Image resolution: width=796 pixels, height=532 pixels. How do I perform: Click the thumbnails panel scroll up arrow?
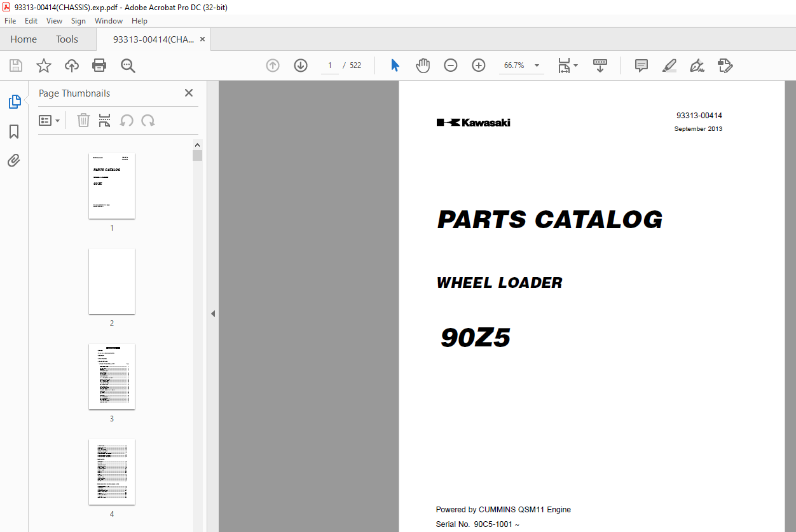(x=198, y=145)
